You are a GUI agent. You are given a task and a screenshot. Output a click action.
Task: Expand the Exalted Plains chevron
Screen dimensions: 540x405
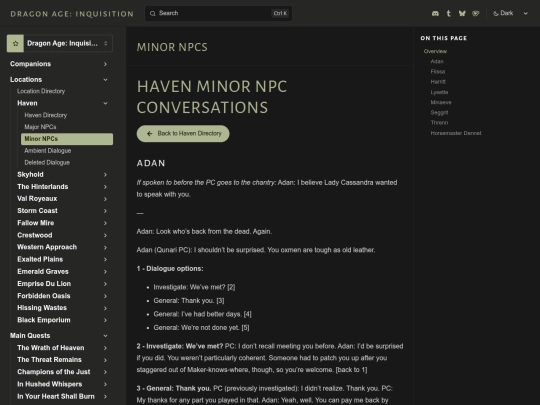coord(105,259)
